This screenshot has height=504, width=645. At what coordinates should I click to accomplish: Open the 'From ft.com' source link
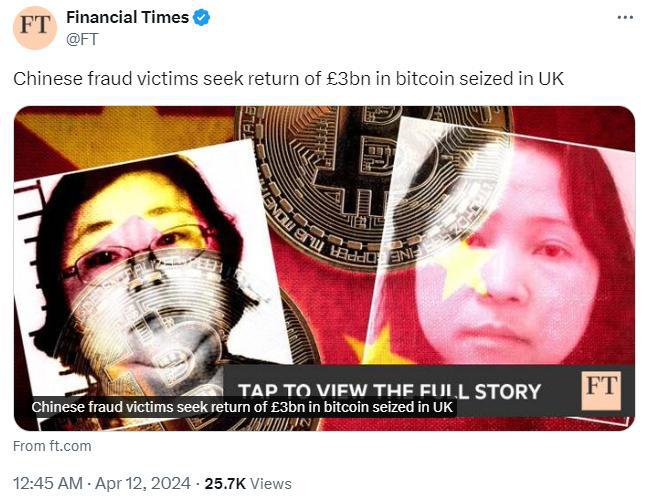pos(52,446)
